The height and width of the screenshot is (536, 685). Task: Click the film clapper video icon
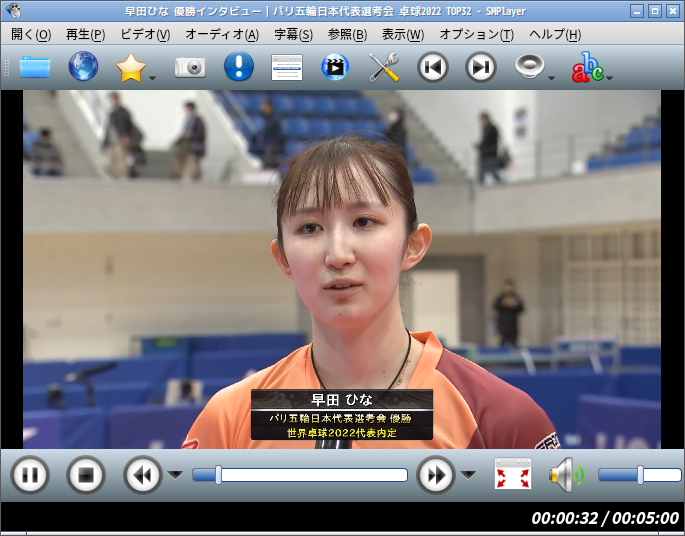tap(335, 67)
